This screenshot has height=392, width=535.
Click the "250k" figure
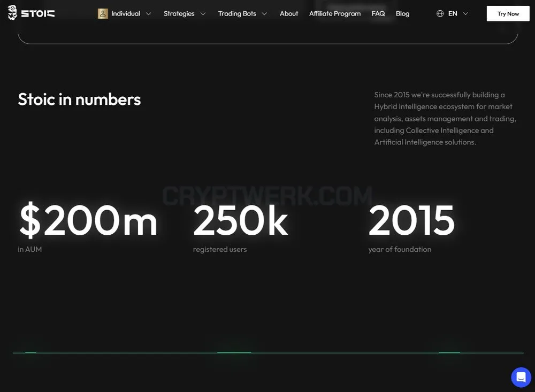(241, 220)
